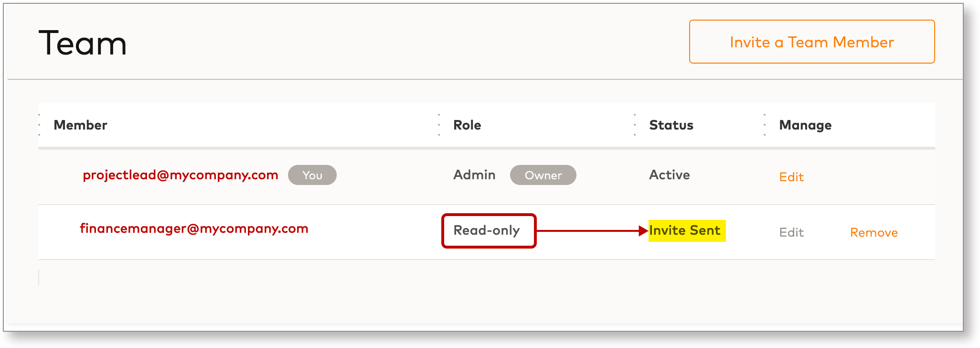This screenshot has height=348, width=980.
Task: Click the Manage column header
Action: (x=805, y=125)
